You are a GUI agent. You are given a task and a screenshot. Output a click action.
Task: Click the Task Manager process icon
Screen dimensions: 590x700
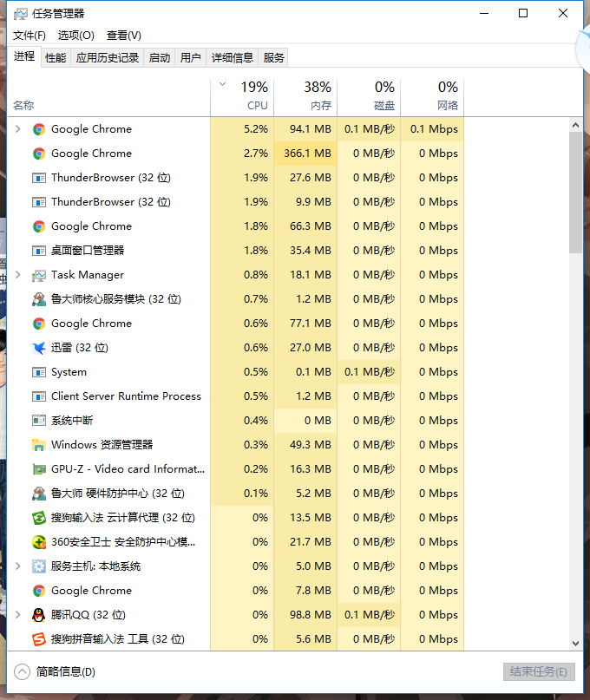39,276
